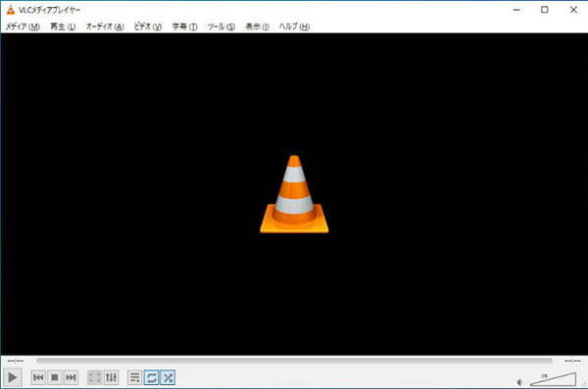
Task: Toggle fullscreen video mode icon
Action: (x=94, y=377)
